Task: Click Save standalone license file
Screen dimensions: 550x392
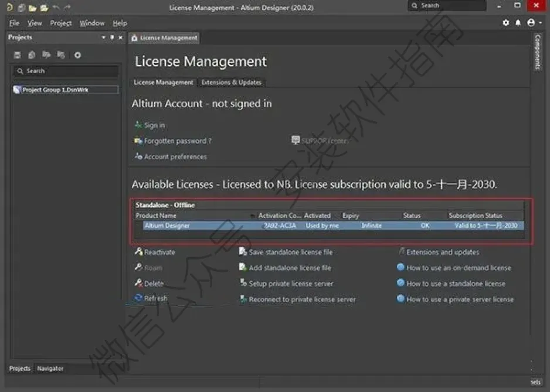Action: click(x=291, y=252)
